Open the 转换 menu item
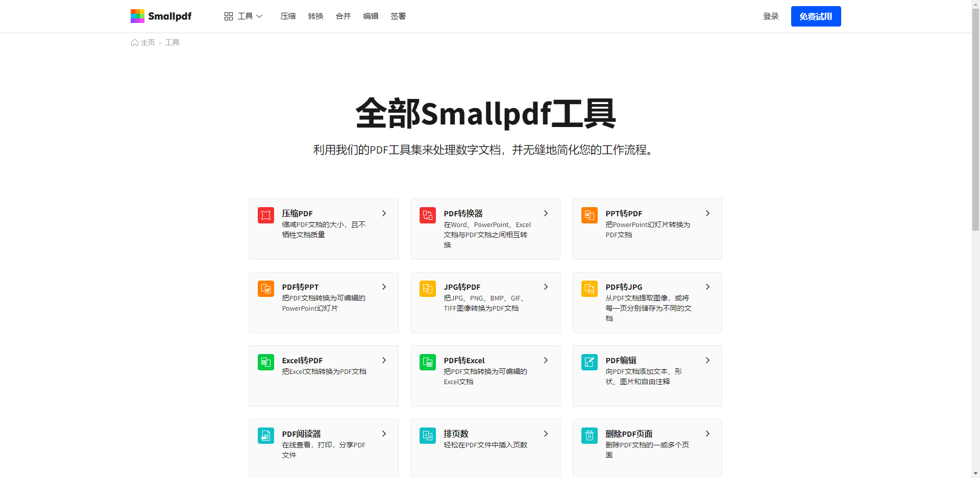The width and height of the screenshot is (980, 478). (x=315, y=16)
